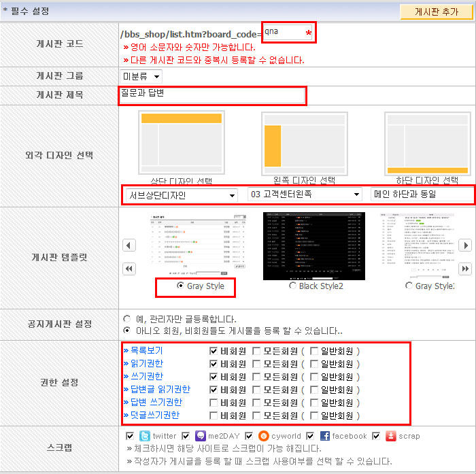Open the 서브상단디자인 dropdown
The image size is (476, 474).
(182, 195)
